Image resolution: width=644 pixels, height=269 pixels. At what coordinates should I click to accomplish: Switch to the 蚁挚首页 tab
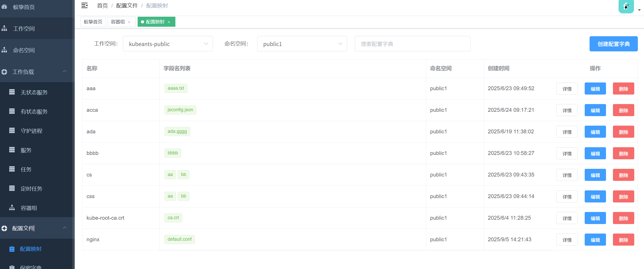93,22
